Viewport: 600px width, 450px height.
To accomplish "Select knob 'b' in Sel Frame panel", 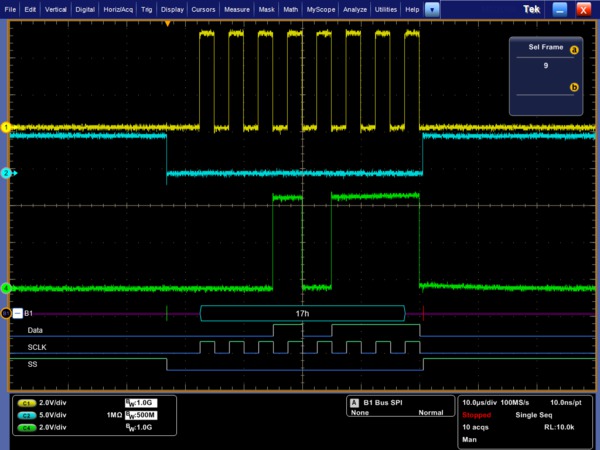I will click(574, 88).
